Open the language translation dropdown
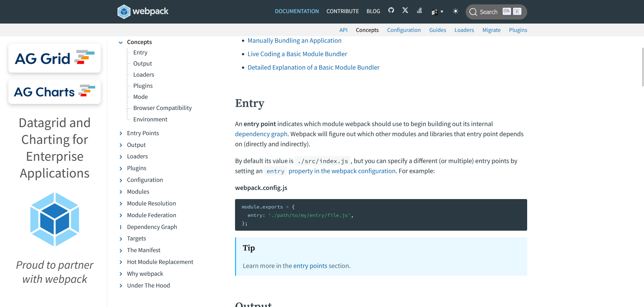This screenshot has width=644, height=307. point(438,12)
